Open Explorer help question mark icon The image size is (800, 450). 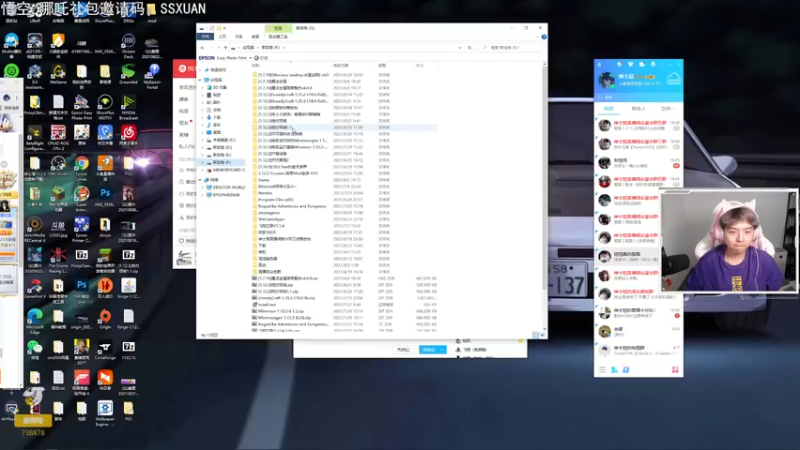coord(544,37)
